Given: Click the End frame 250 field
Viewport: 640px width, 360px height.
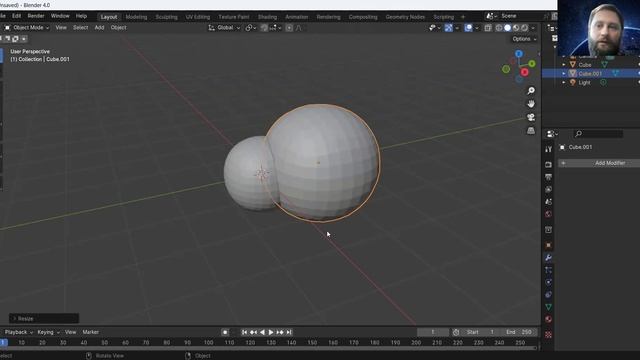Looking at the screenshot, I should (520, 332).
